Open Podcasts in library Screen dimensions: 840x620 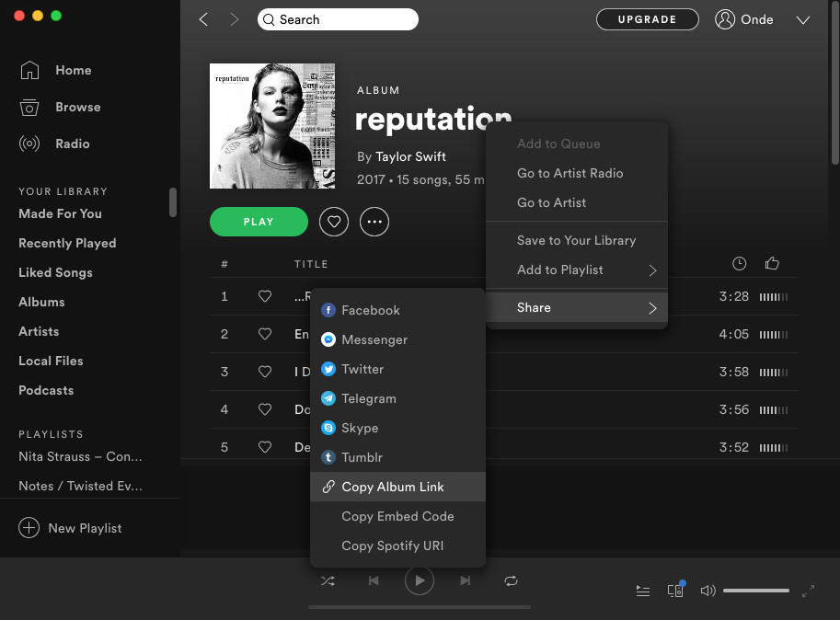click(46, 390)
